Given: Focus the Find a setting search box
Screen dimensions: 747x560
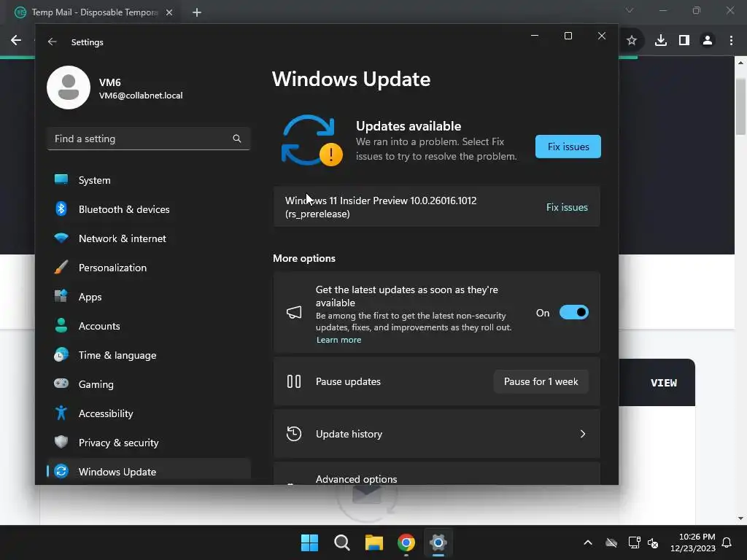Looking at the screenshot, I should 149,139.
